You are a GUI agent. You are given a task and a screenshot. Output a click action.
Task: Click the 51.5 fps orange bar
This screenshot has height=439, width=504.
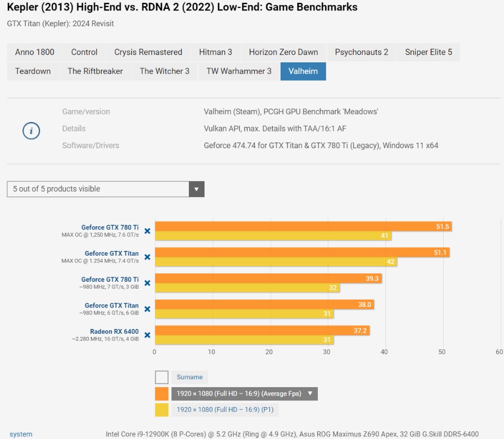point(304,226)
